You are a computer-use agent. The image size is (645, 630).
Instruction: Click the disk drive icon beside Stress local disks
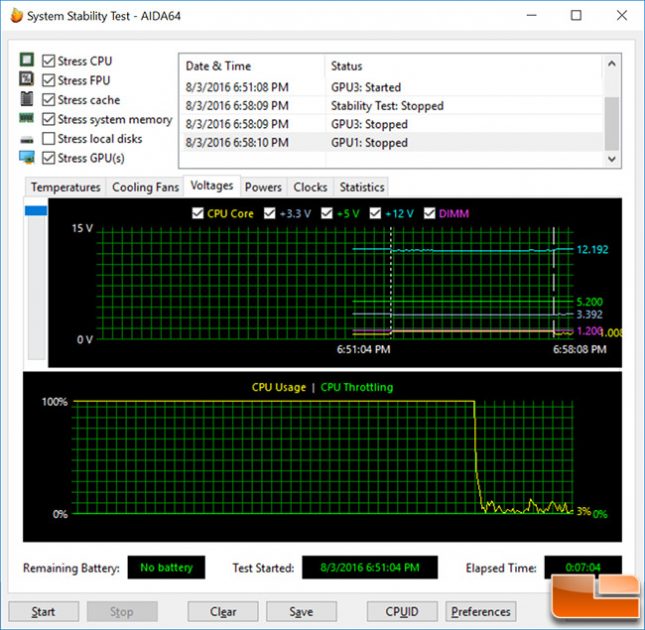pyautogui.click(x=27, y=140)
